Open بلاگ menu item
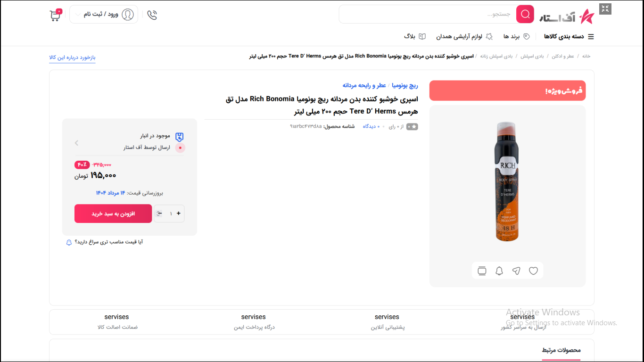 (415, 36)
